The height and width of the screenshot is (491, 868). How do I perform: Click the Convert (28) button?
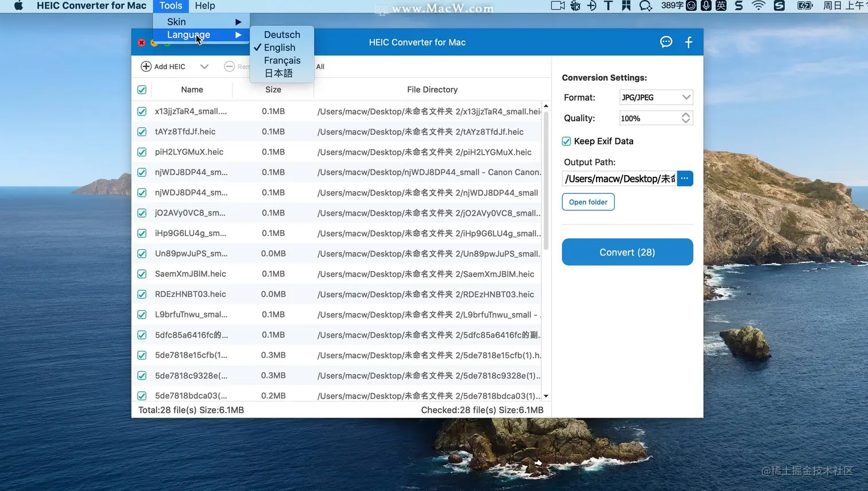coord(627,252)
